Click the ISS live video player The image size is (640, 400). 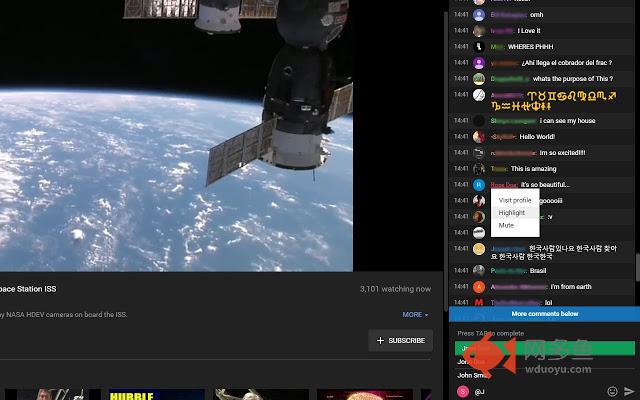click(176, 136)
